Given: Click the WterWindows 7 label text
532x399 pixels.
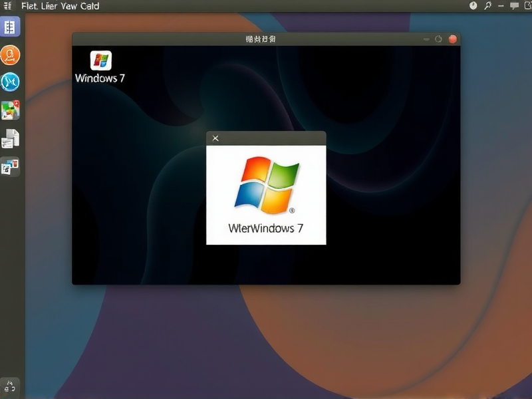Looking at the screenshot, I should pos(266,227).
